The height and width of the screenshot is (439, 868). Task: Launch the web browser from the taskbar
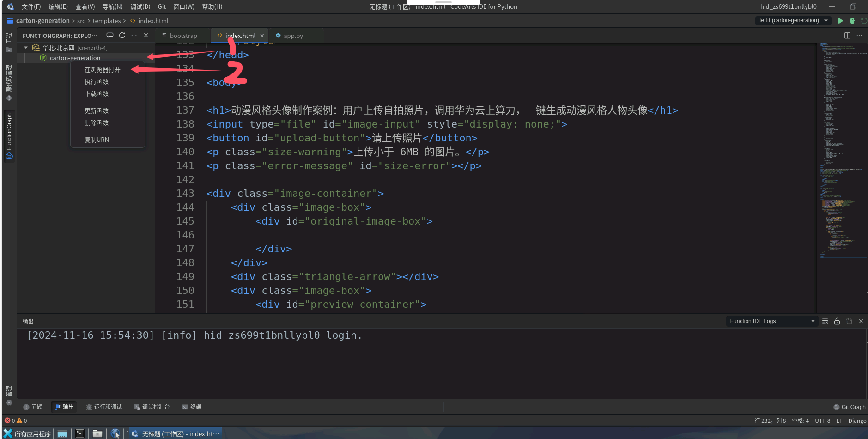tap(115, 433)
